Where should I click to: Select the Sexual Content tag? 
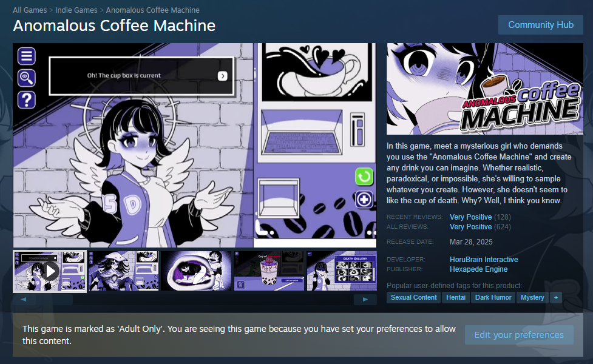pyautogui.click(x=413, y=297)
